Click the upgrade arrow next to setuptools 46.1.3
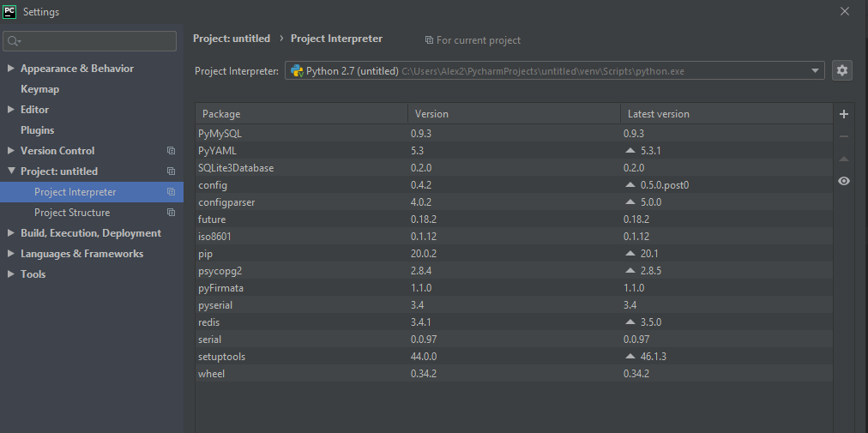This screenshot has width=868, height=433. click(x=630, y=357)
